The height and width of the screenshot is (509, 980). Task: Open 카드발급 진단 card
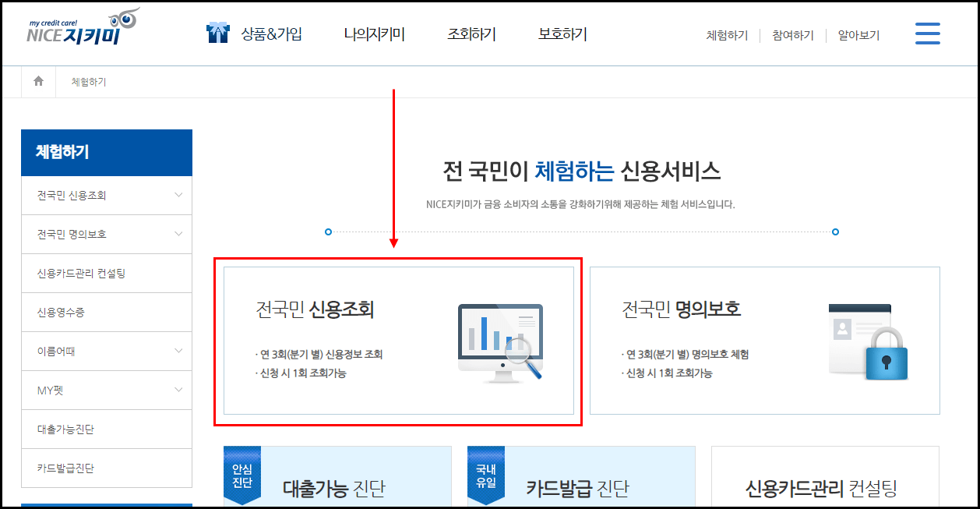point(581,476)
